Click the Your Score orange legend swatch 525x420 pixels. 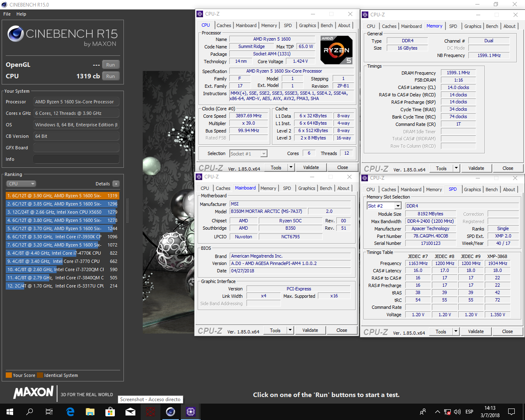9,375
